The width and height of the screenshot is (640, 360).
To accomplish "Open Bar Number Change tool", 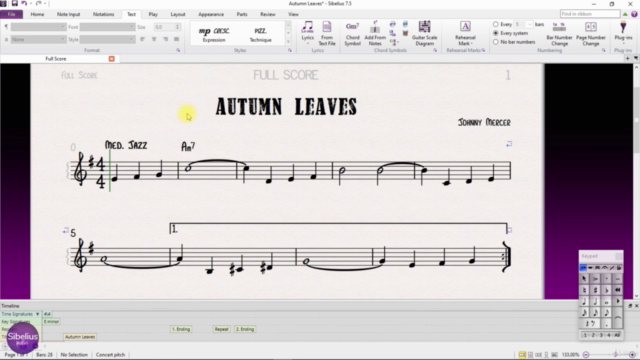I will [559, 33].
